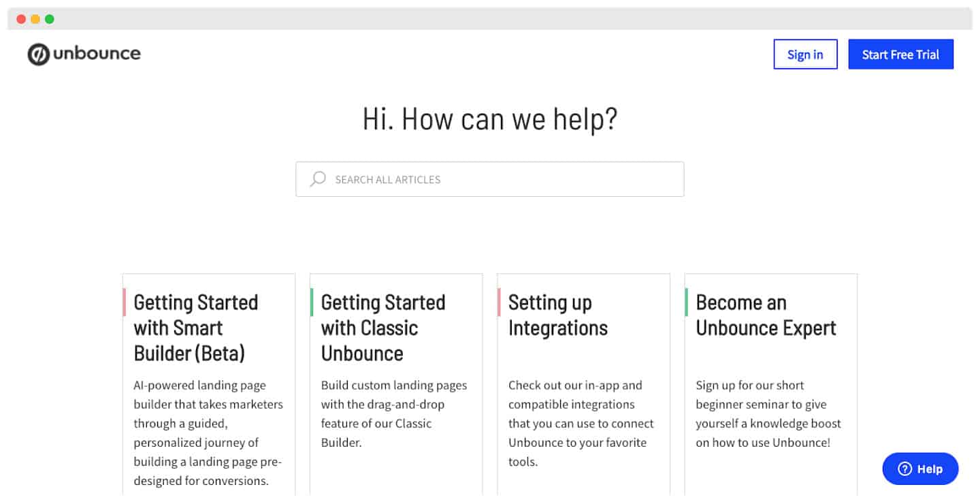
Task: Focus the Search All Articles field
Action: (x=490, y=179)
